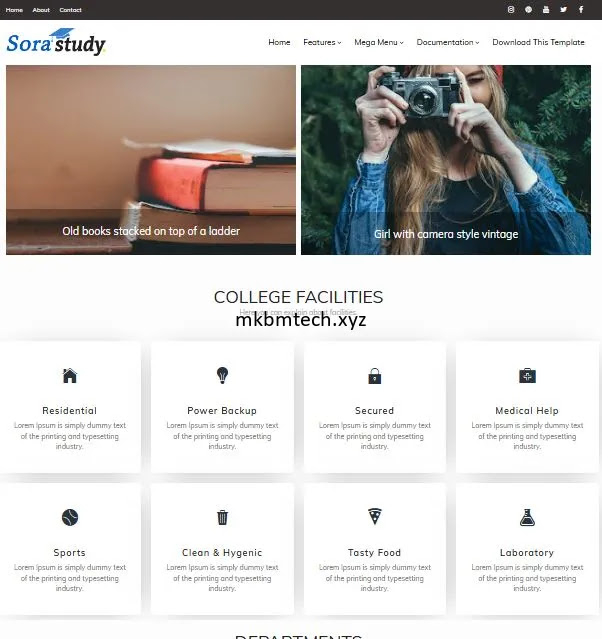Open the Old books stacked post thumbnail
This screenshot has width=602, height=639.
click(151, 160)
